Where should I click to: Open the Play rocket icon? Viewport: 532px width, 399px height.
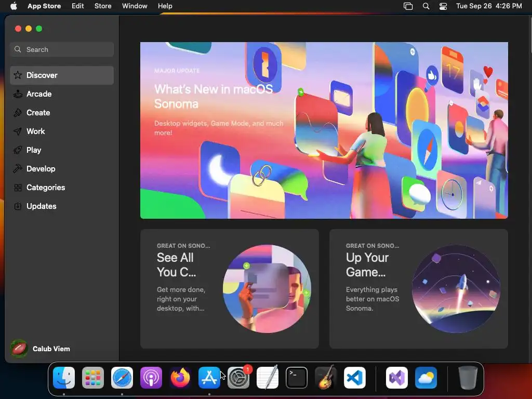[x=18, y=150]
